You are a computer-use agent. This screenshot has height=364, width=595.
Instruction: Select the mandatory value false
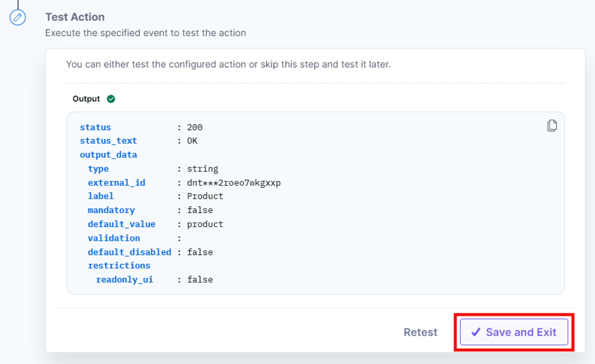pos(200,210)
